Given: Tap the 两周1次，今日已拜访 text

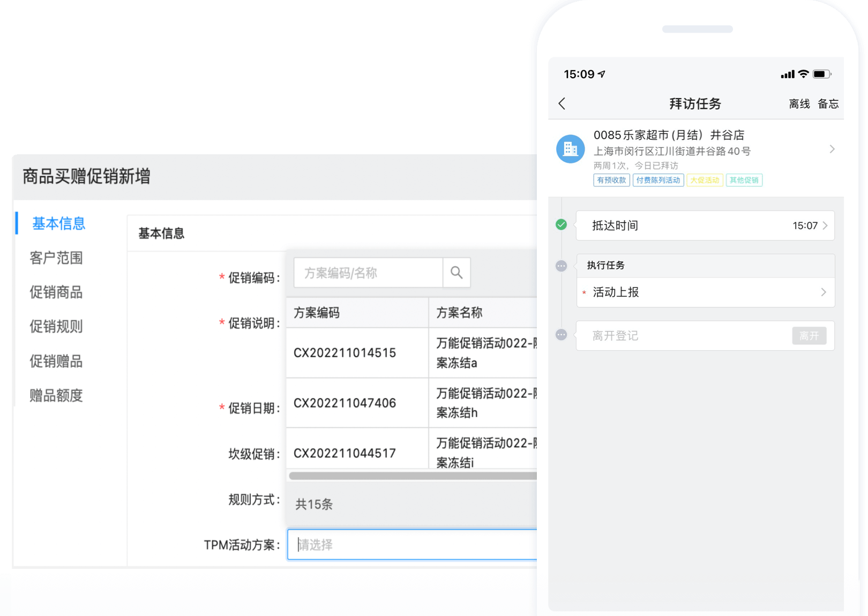Looking at the screenshot, I should click(635, 166).
